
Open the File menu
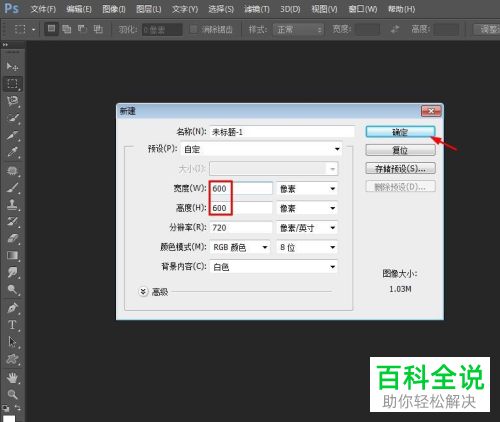(x=43, y=9)
